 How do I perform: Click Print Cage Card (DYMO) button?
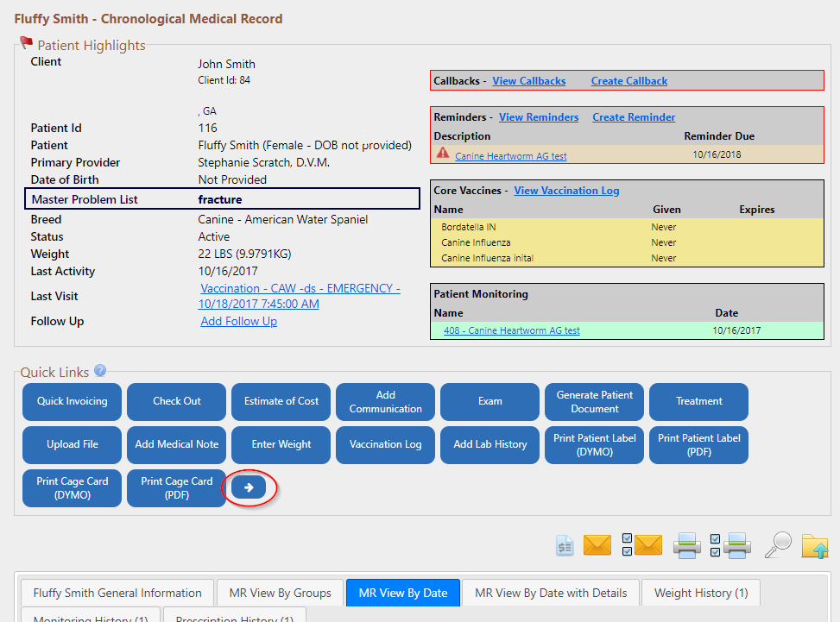click(x=72, y=488)
